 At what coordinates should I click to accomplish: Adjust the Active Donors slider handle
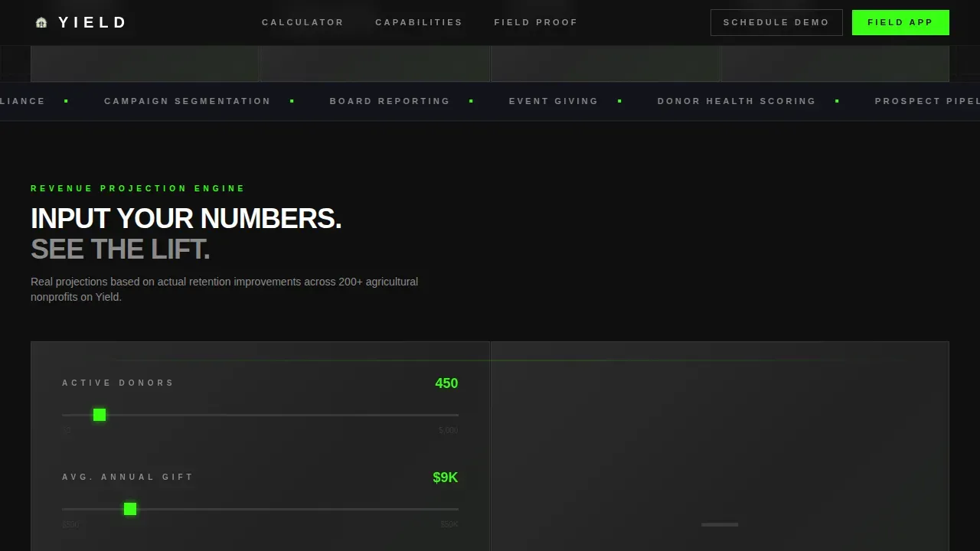click(x=100, y=415)
